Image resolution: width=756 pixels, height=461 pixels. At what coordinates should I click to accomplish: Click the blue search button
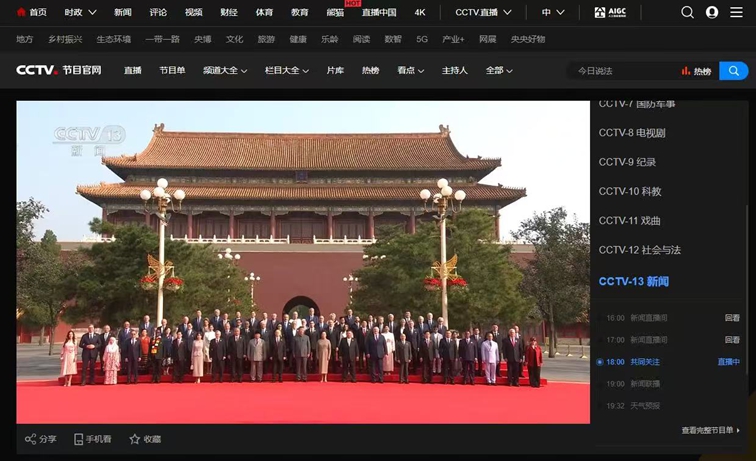[x=733, y=71]
